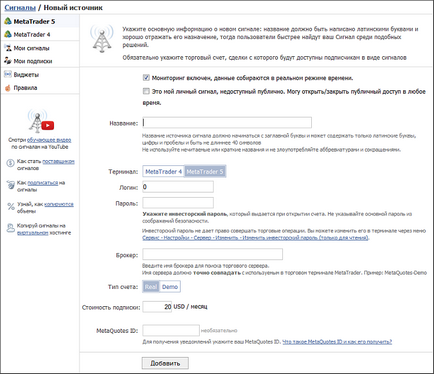Open the копируются объемы link
Viewport: 434px width, 374px height.
click(x=59, y=204)
